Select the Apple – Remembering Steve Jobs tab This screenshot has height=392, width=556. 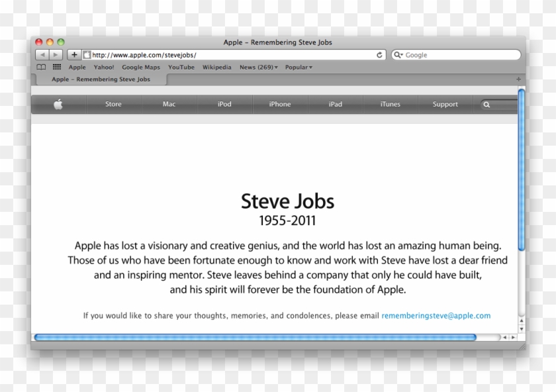101,79
